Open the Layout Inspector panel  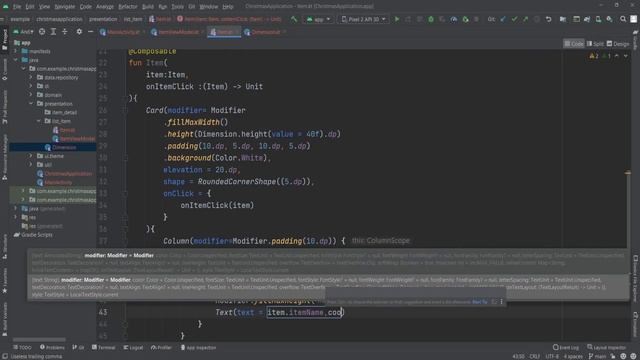(x=606, y=347)
